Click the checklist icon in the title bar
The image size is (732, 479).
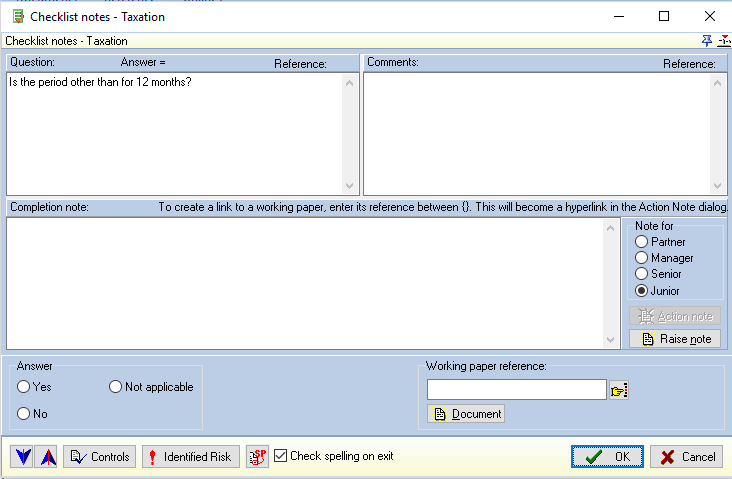coord(18,16)
